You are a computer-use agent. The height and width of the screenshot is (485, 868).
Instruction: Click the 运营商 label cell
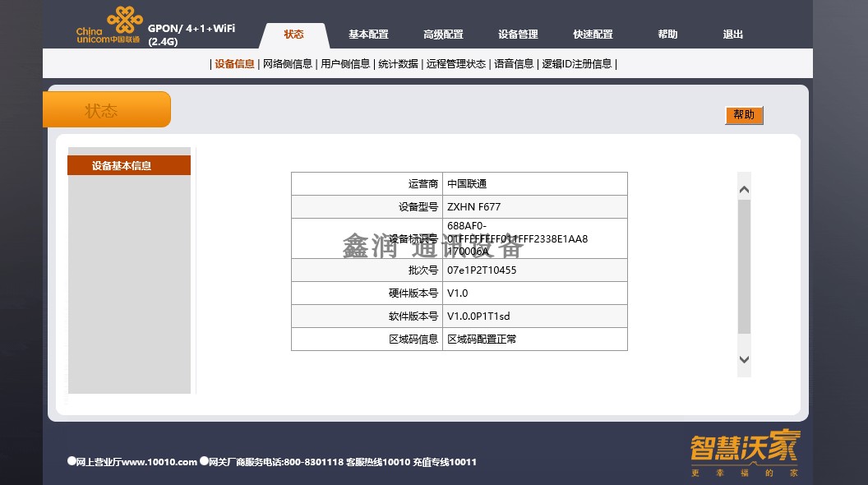point(367,184)
